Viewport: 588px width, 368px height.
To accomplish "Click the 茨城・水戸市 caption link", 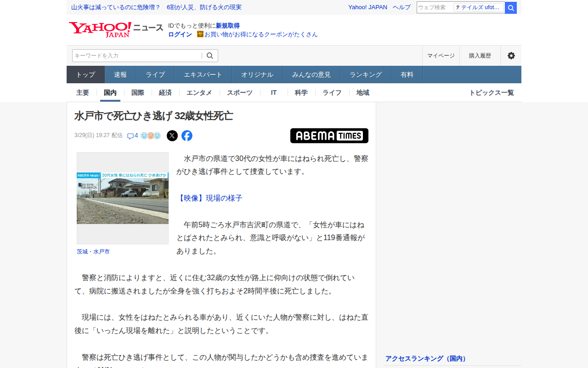I will [x=93, y=252].
